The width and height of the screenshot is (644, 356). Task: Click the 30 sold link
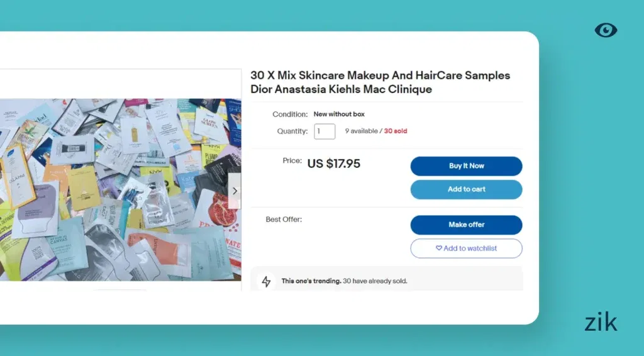tap(396, 131)
